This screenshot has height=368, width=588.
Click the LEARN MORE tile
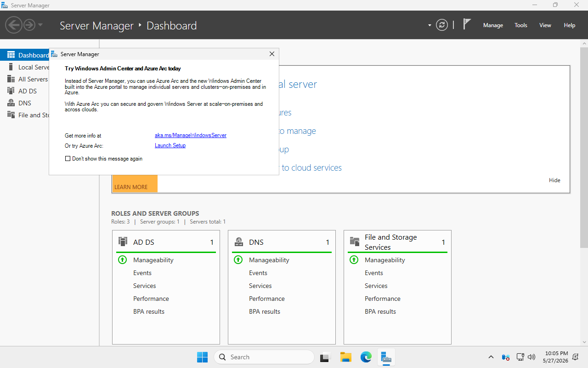[135, 184]
